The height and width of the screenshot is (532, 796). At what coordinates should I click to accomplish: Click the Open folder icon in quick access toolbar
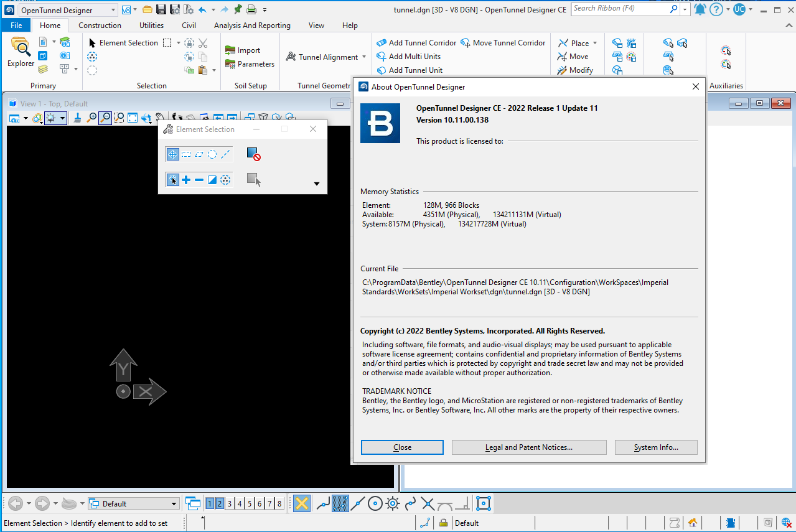pos(147,9)
